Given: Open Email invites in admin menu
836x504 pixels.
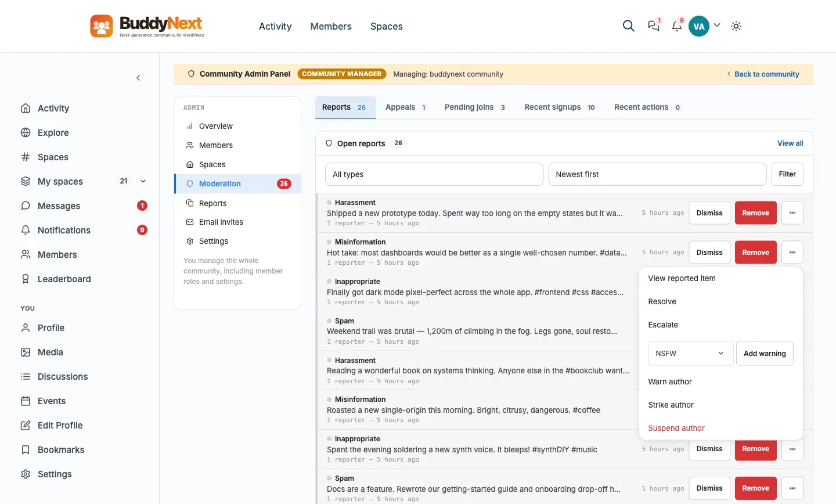Looking at the screenshot, I should 237,222.
